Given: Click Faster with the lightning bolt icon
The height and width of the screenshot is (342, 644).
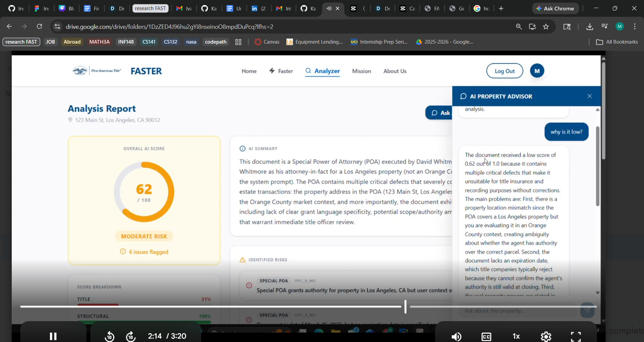Looking at the screenshot, I should pos(281,71).
